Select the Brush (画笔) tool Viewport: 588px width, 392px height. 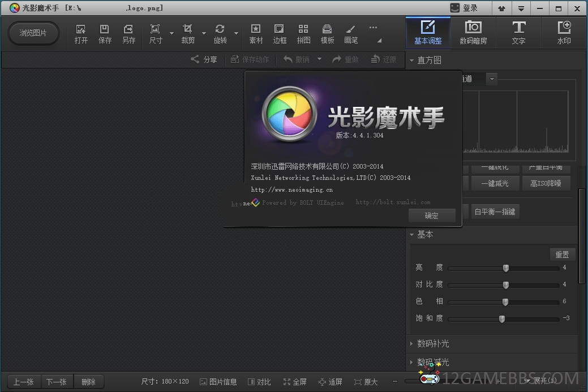click(x=351, y=33)
